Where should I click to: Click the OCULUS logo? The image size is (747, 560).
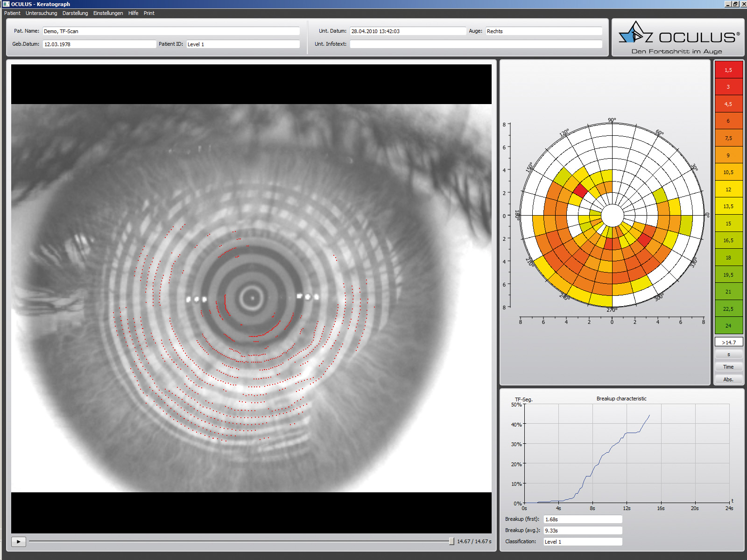pyautogui.click(x=678, y=37)
